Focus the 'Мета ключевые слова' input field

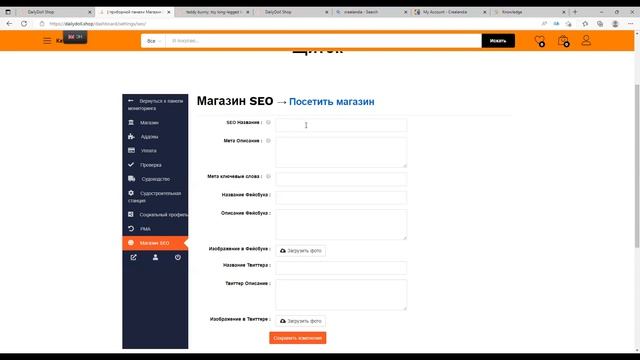tap(341, 179)
